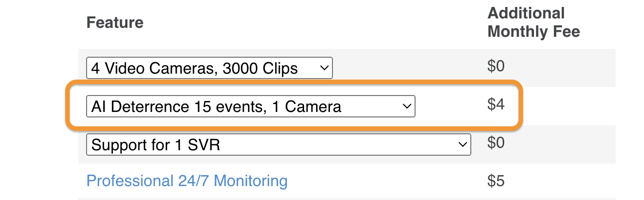Open the Professional 24/7 Monitoring link

pyautogui.click(x=187, y=181)
